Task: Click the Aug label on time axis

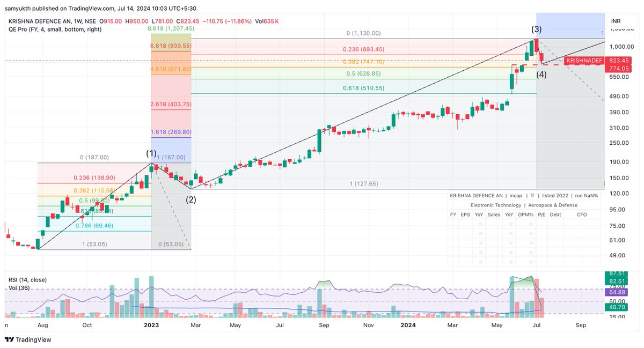Action: tap(43, 325)
